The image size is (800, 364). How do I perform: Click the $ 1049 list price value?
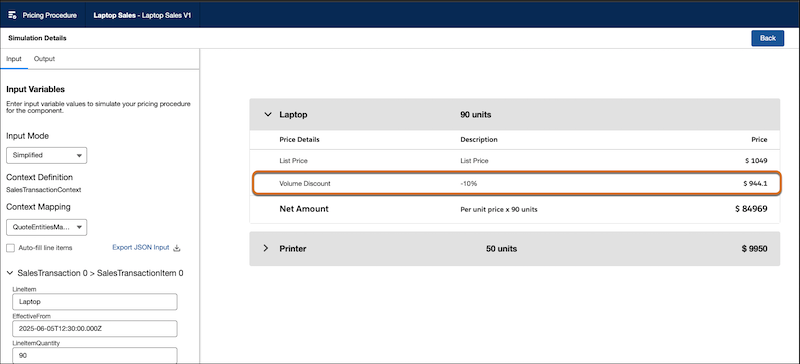click(756, 161)
